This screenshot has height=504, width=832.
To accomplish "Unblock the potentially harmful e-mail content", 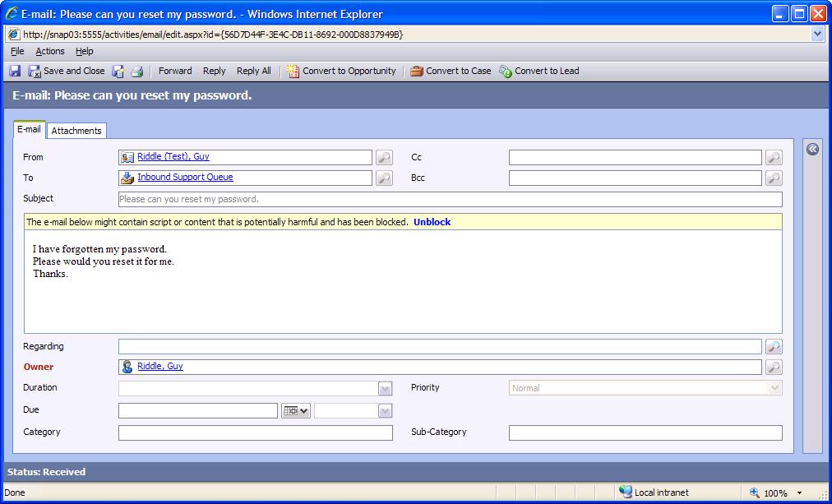I will (x=432, y=221).
